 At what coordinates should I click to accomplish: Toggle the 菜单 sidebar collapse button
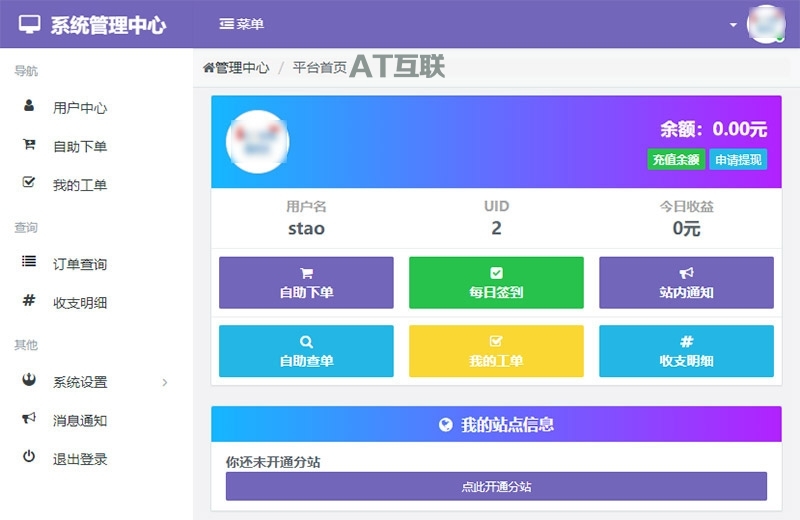coord(241,24)
